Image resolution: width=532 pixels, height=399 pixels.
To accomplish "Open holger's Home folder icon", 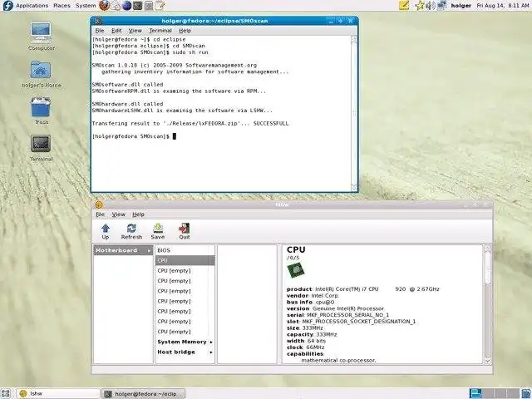I will [x=41, y=70].
